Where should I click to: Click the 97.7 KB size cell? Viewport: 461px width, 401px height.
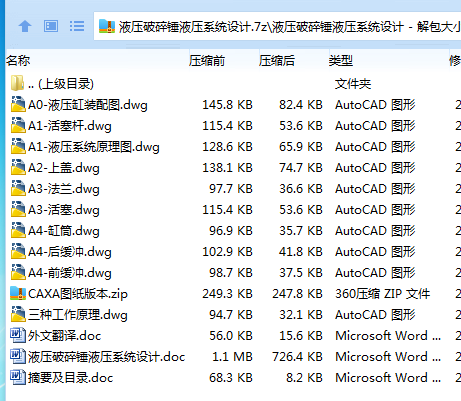[231, 189]
